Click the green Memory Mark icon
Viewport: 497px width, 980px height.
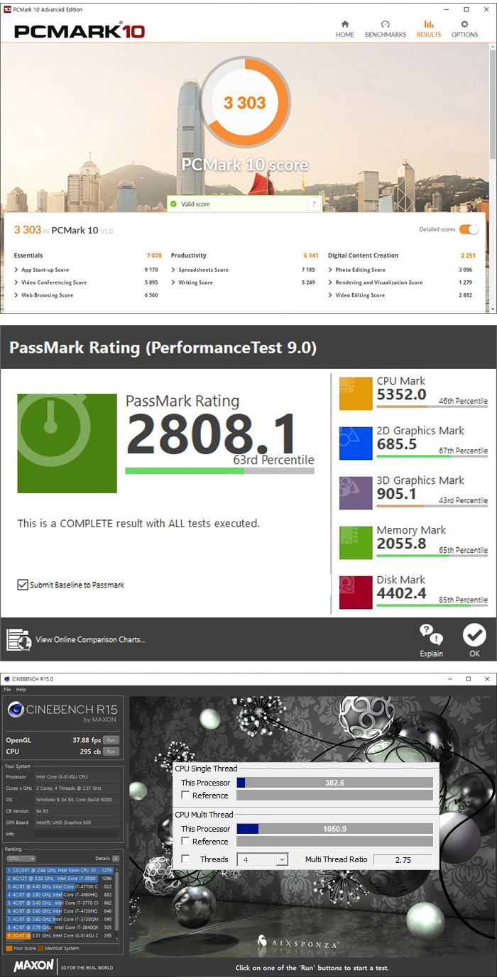356,543
